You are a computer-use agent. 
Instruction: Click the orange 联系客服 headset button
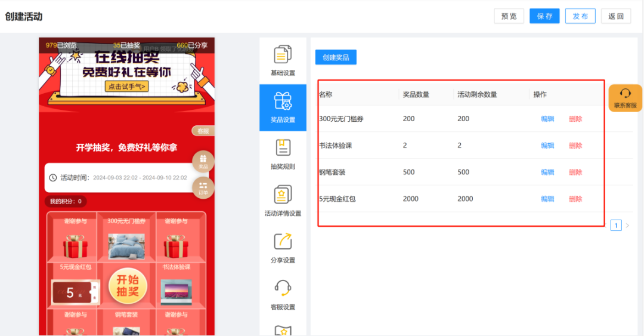625,98
